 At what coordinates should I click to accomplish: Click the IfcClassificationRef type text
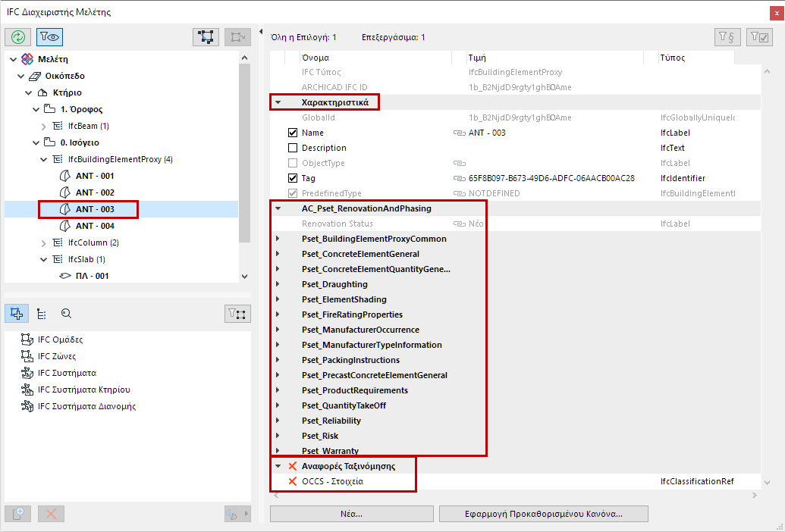(697, 481)
